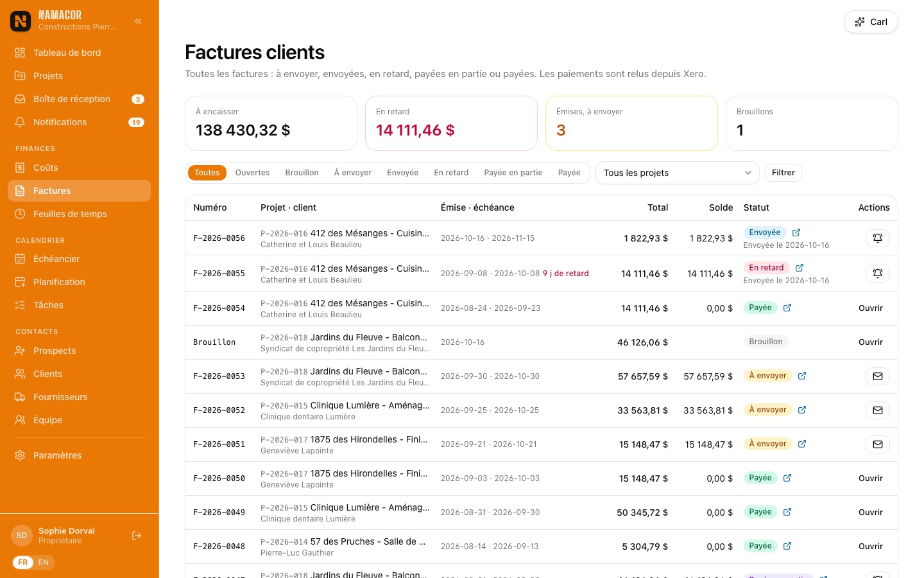This screenshot has width=924, height=578.
Task: Select the Toutes filter tab
Action: [207, 173]
